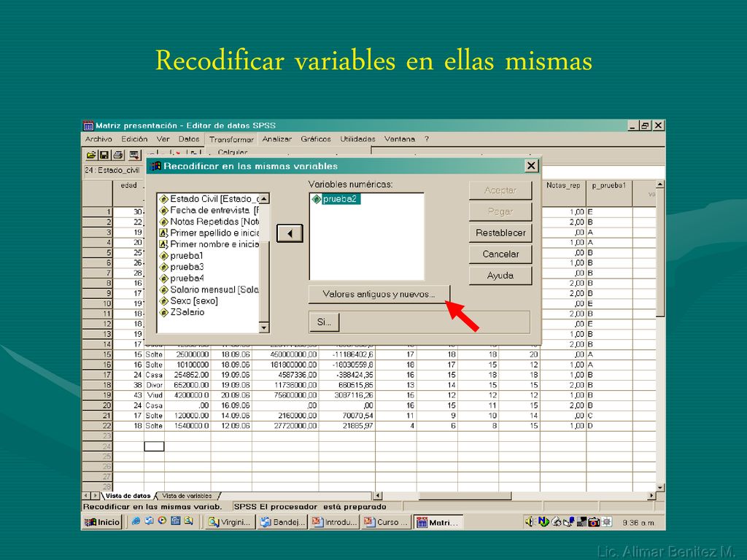
Task: Click Windows Inicio start button
Action: (102, 522)
